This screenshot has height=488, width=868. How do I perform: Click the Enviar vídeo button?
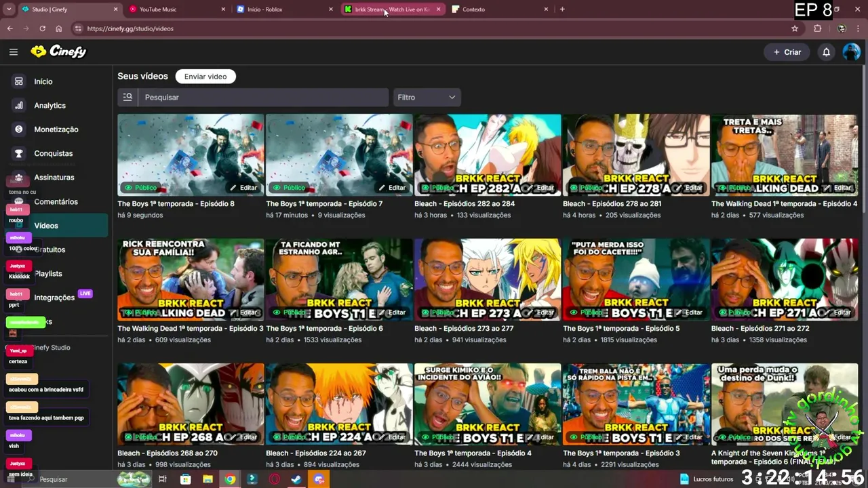point(205,77)
